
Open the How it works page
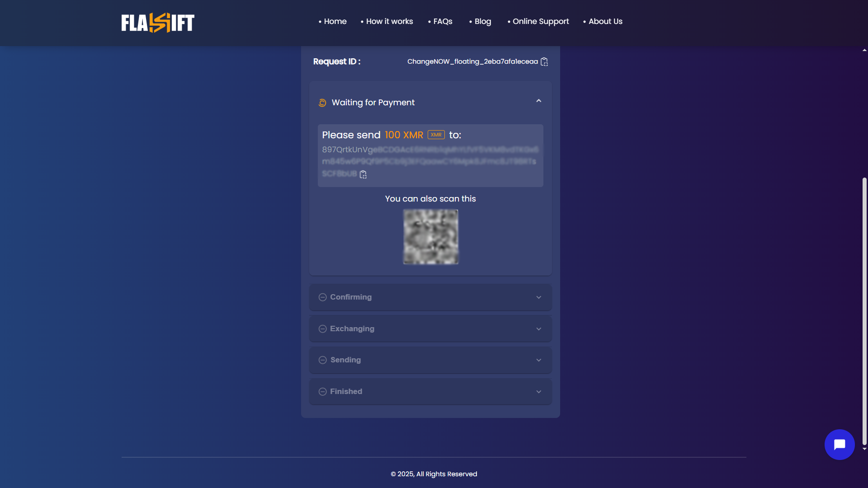389,21
